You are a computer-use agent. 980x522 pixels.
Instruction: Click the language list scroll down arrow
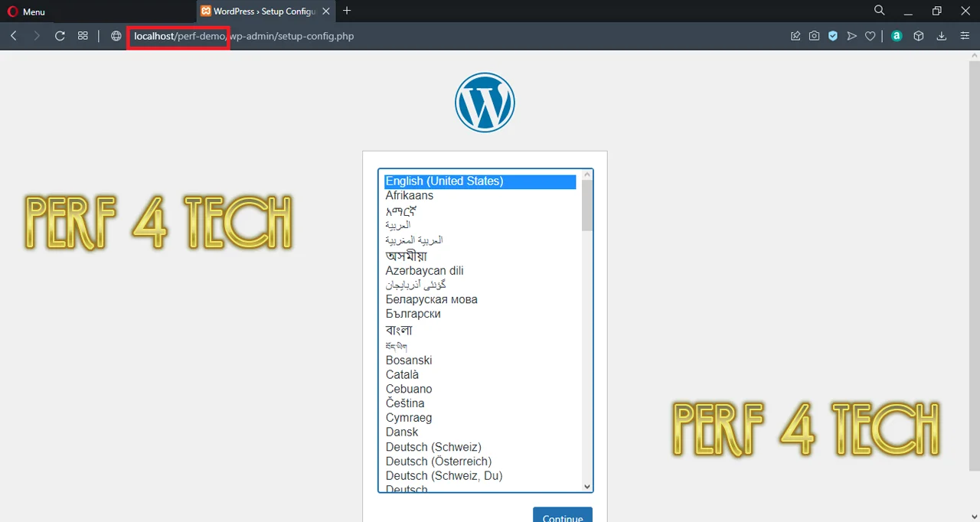[x=587, y=486]
